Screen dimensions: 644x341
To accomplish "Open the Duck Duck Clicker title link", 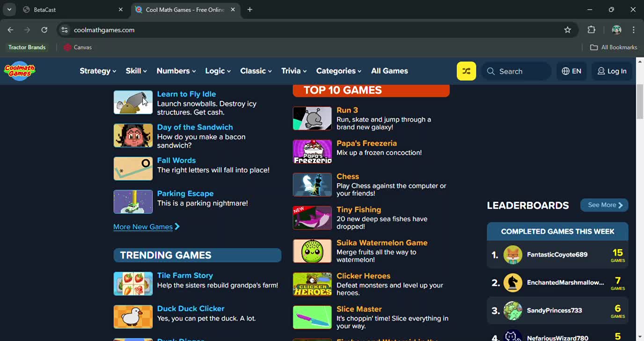I will (190, 309).
